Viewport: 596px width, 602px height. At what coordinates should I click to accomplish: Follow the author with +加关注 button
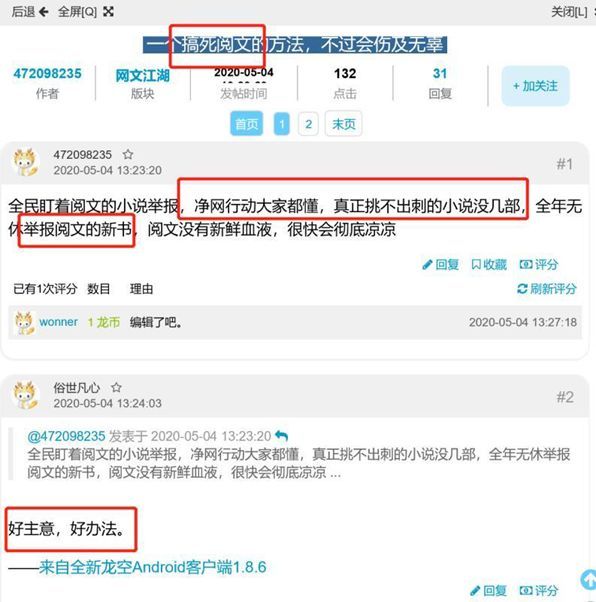[x=535, y=86]
